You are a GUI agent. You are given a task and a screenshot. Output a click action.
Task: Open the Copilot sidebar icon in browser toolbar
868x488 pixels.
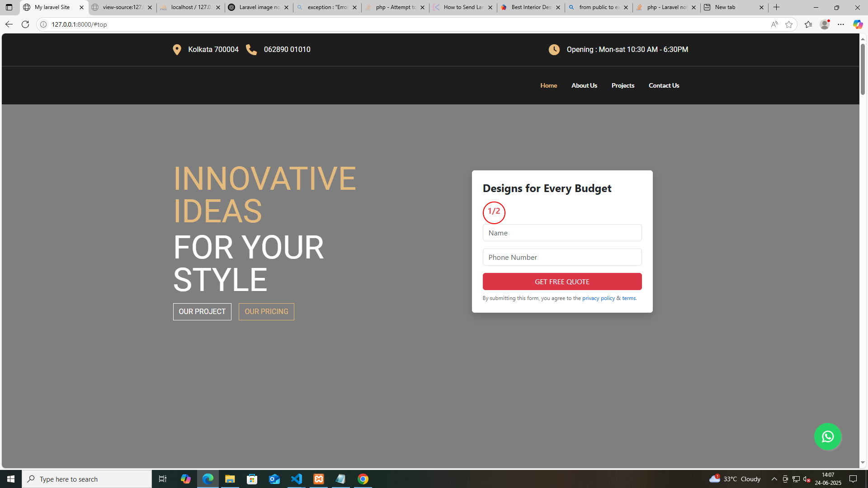point(858,24)
